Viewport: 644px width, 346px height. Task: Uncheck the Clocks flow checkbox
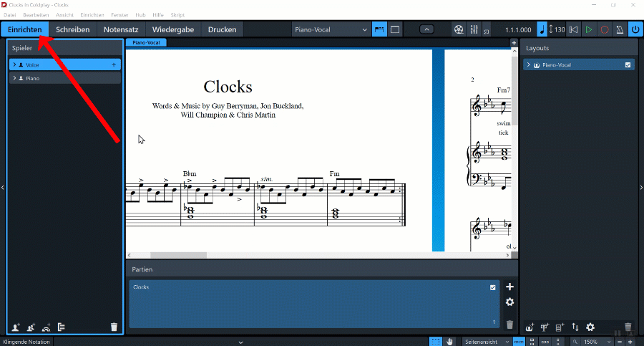493,287
